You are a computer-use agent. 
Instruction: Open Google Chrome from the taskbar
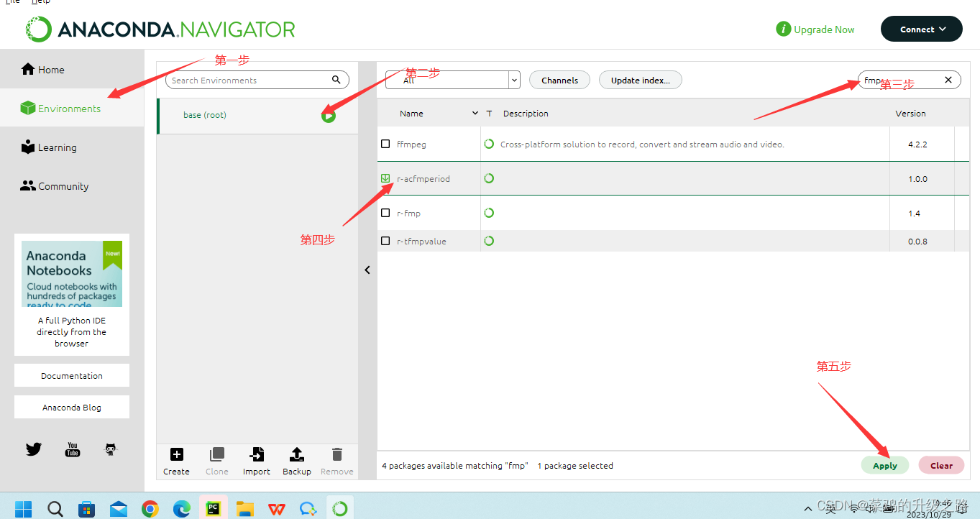point(150,509)
